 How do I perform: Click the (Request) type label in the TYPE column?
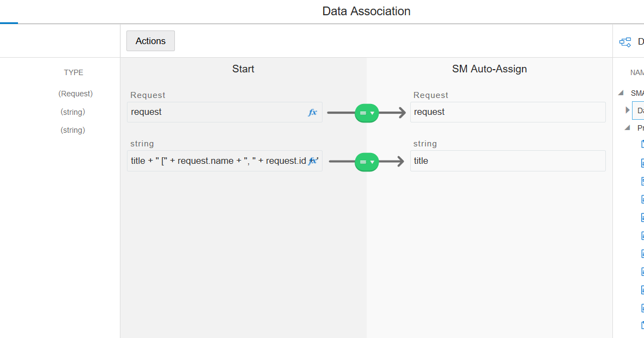[x=75, y=93]
